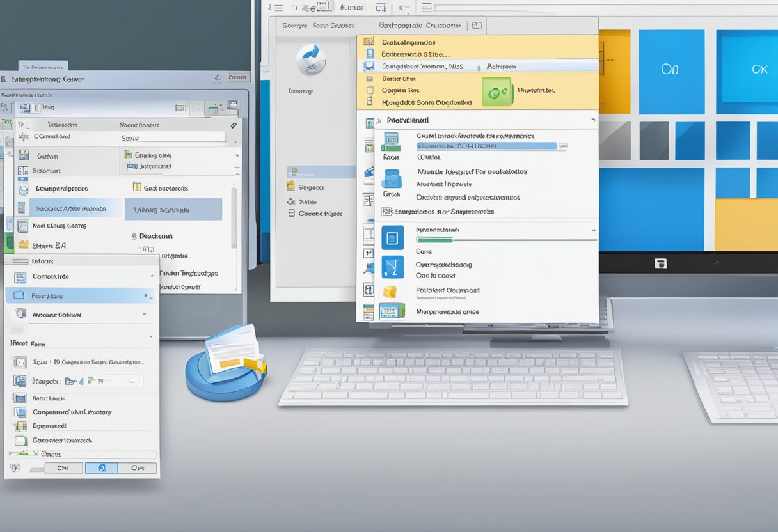Toggle the checkbox next to 'Corpee Fox'
Image resolution: width=778 pixels, height=532 pixels.
click(369, 90)
